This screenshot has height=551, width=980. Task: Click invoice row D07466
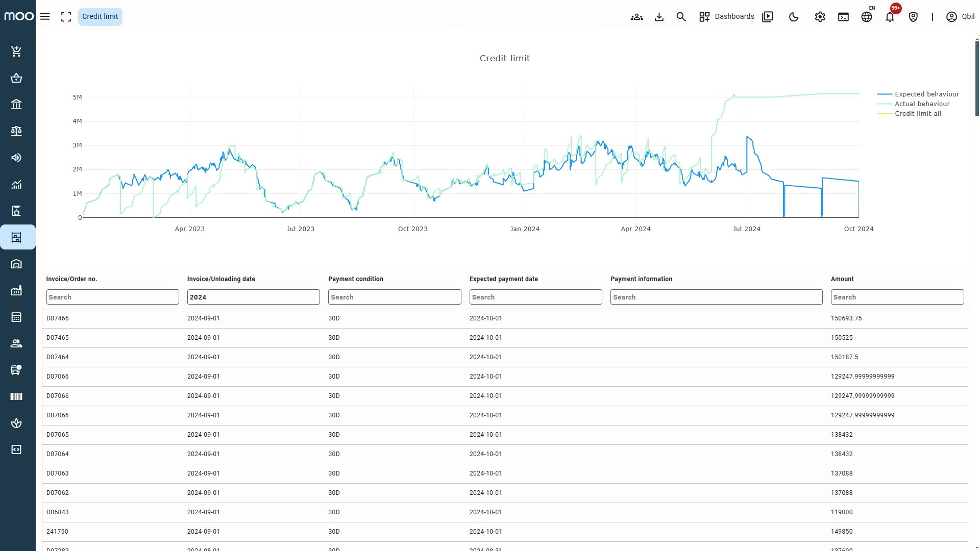click(x=58, y=318)
